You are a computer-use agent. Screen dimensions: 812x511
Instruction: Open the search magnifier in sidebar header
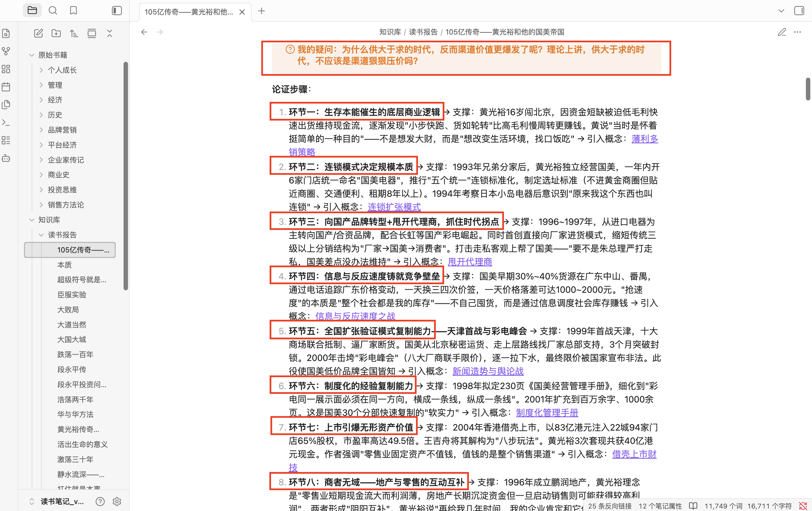click(53, 11)
